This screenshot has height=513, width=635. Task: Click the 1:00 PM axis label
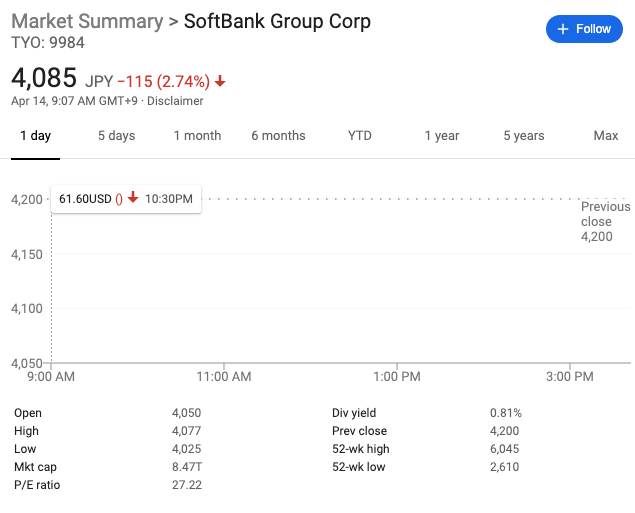pyautogui.click(x=397, y=377)
